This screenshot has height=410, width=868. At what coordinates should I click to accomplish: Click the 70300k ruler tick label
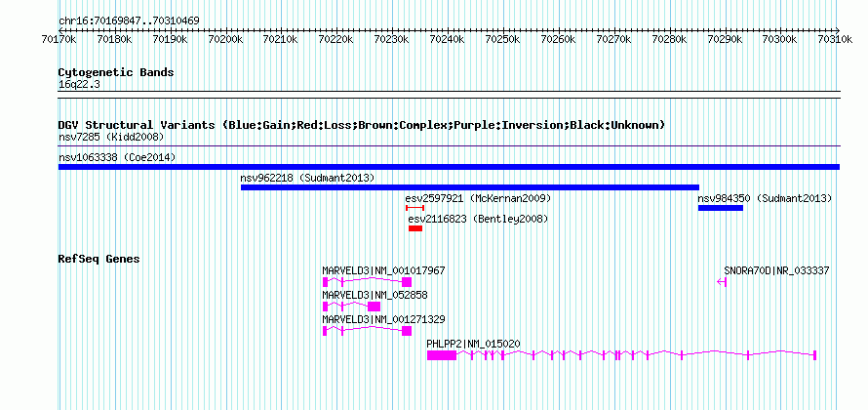pos(780,39)
